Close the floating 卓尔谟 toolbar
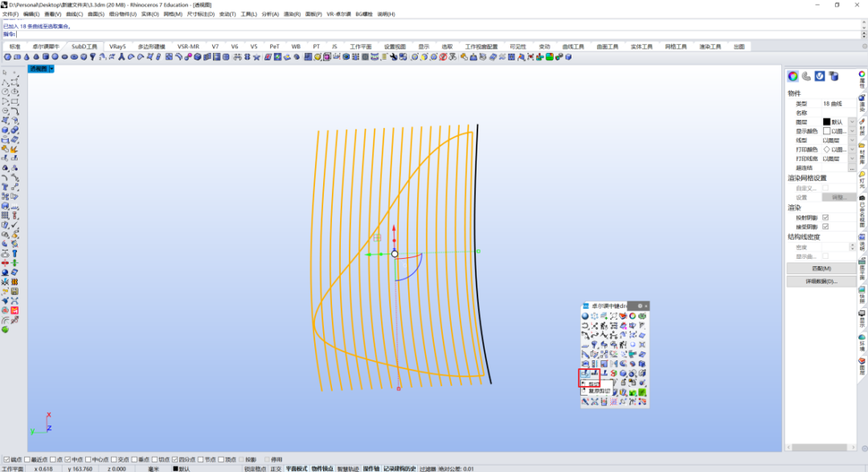The image size is (868, 472). pos(646,306)
